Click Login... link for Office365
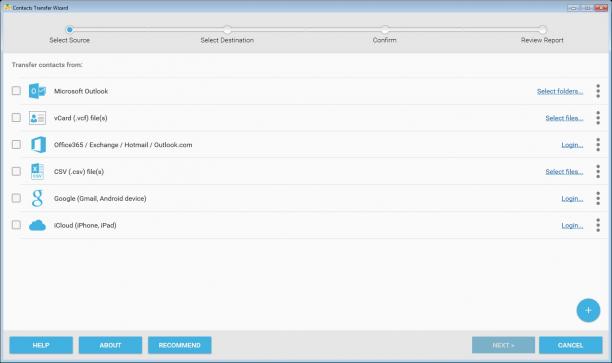 tap(572, 145)
